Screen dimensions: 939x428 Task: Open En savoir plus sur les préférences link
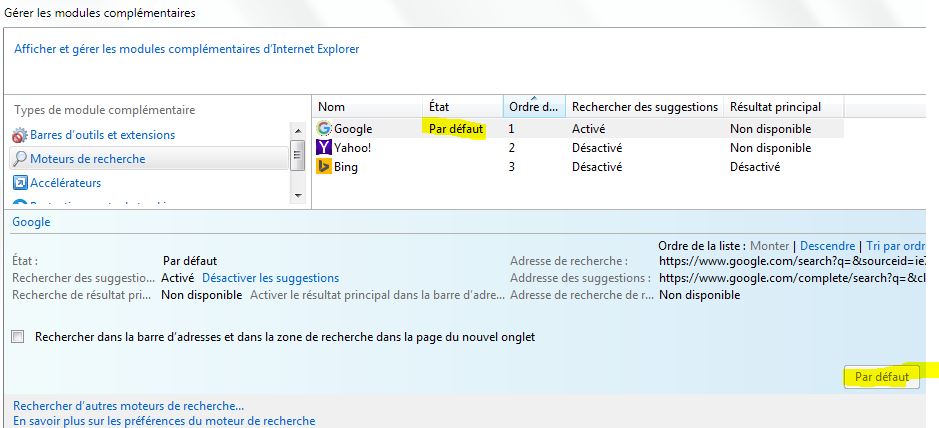tap(164, 421)
